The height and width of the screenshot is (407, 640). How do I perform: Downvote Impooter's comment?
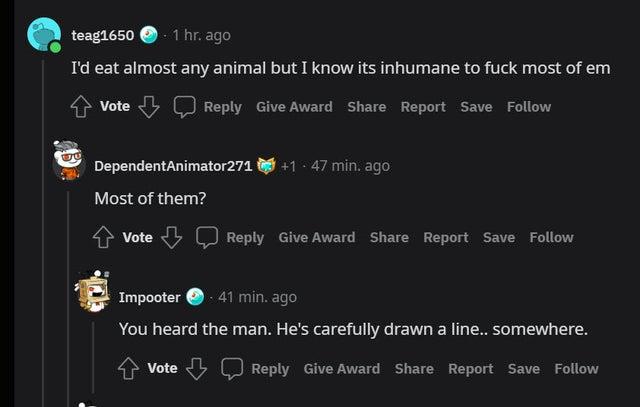195,368
